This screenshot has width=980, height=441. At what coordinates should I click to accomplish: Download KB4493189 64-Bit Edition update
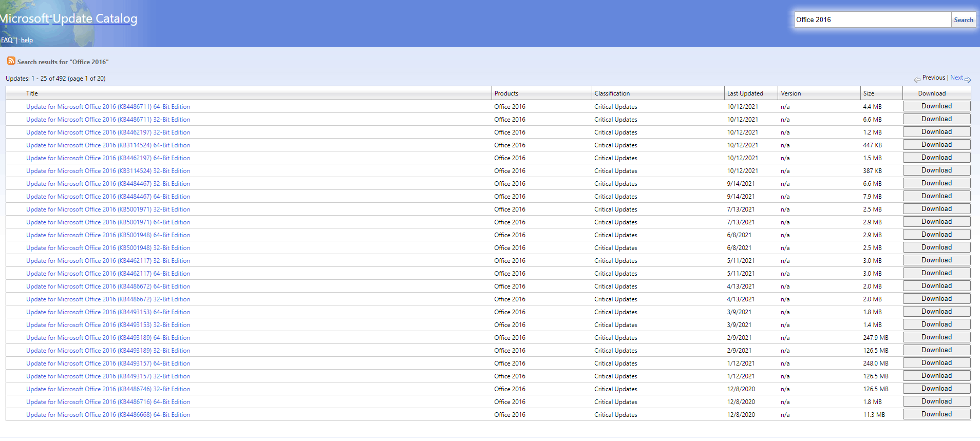[x=937, y=337]
